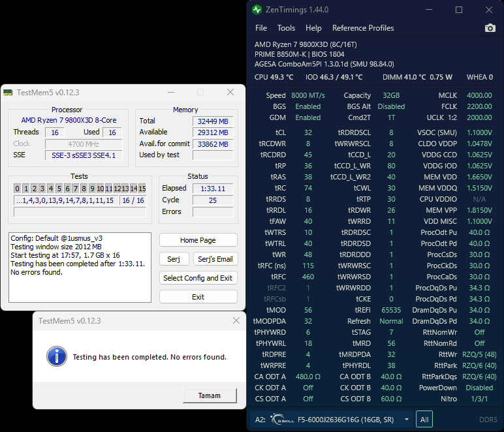Click the All button in ZenTimings
This screenshot has width=504, height=432.
(x=424, y=419)
